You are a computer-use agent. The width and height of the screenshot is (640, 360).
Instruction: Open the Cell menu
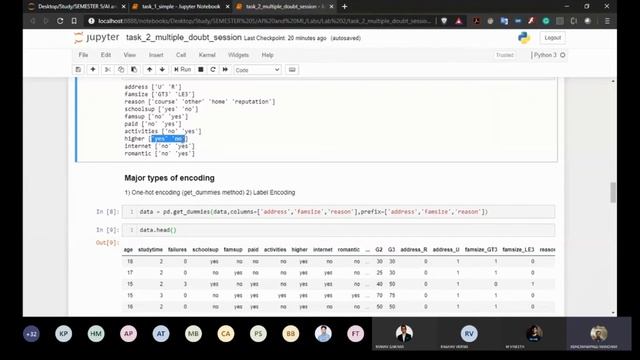click(181, 55)
